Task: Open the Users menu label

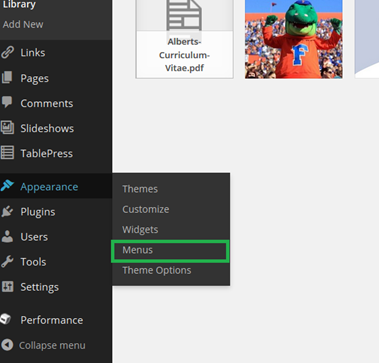Action: click(34, 237)
